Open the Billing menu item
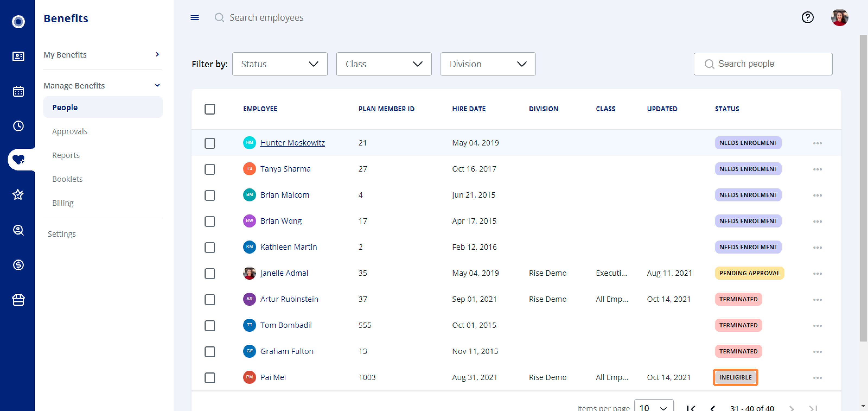Screen dimensions: 868x411 (x=63, y=203)
